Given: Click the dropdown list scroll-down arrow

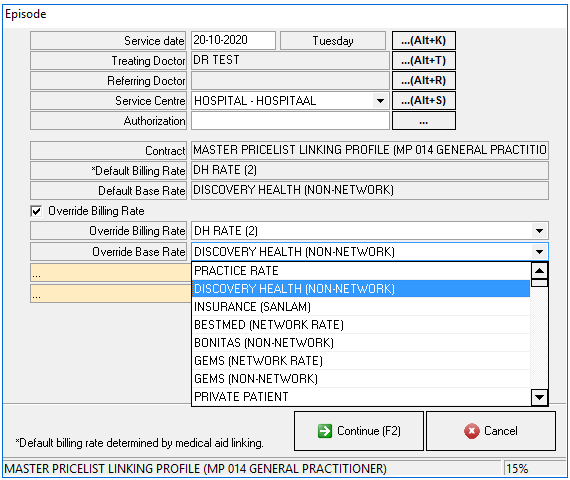Looking at the screenshot, I should 539,397.
